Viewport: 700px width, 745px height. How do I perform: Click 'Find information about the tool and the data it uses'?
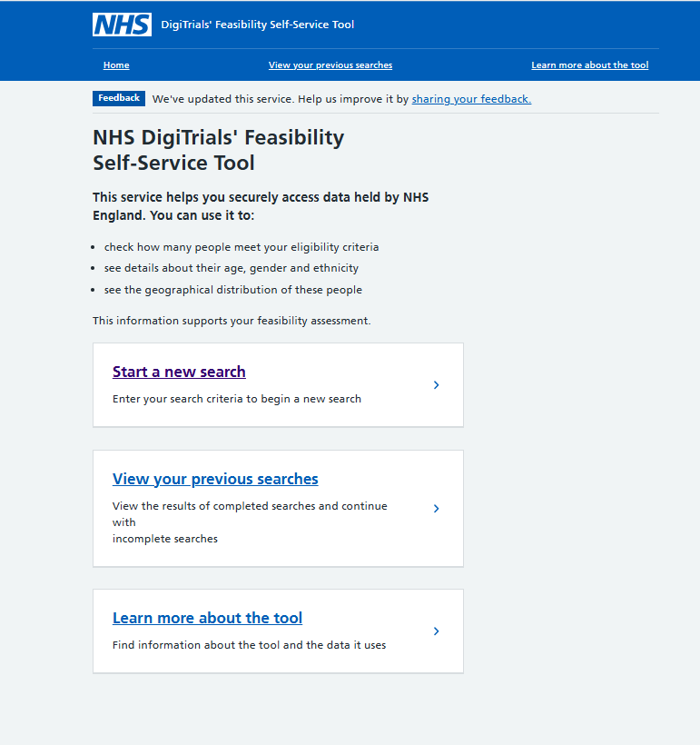pos(250,645)
